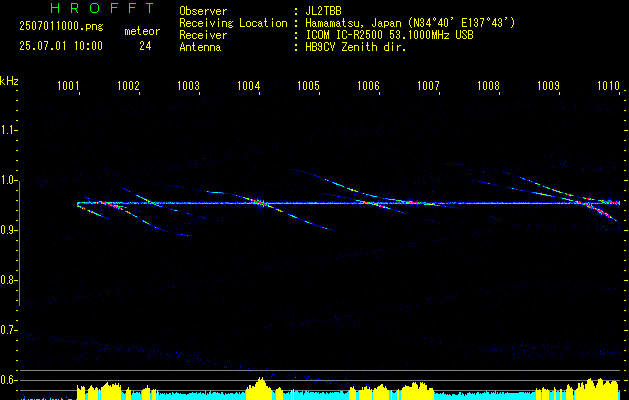Click the 0.6 kHz frequency label

pos(8,380)
